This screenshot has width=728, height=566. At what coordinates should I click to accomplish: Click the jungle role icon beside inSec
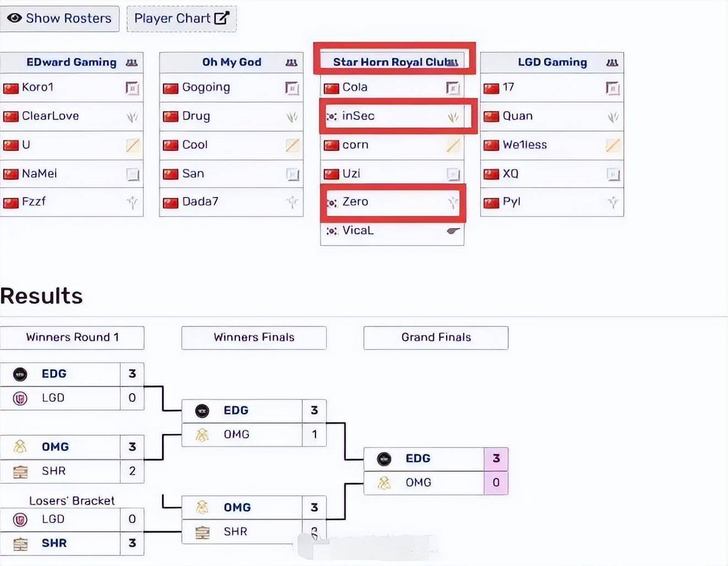(453, 116)
